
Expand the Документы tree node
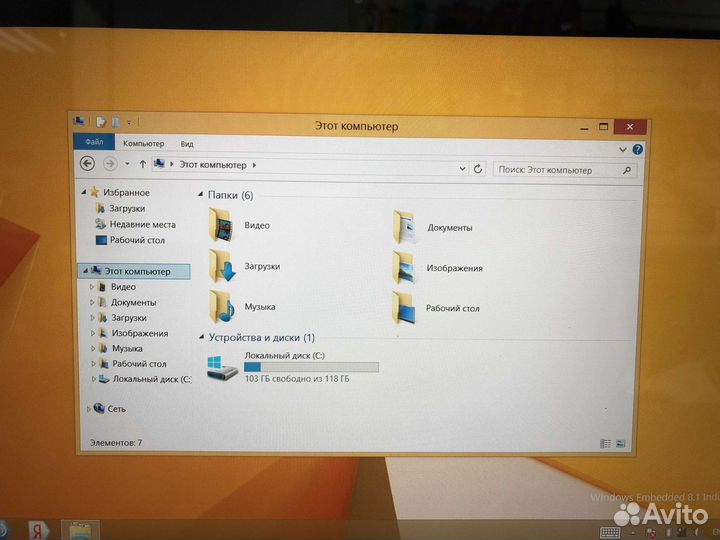[x=92, y=303]
